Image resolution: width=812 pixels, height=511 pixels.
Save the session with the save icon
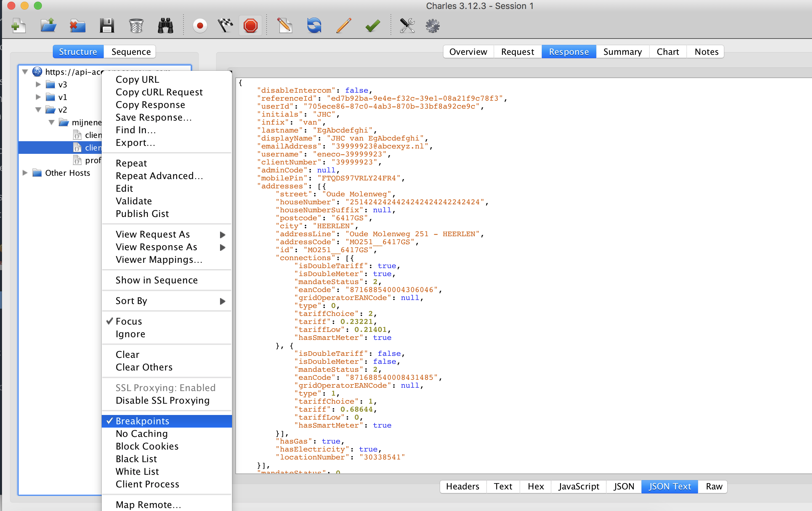coord(107,25)
